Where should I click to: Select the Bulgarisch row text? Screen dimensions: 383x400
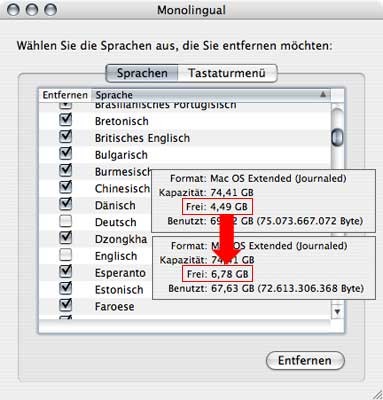pos(121,155)
